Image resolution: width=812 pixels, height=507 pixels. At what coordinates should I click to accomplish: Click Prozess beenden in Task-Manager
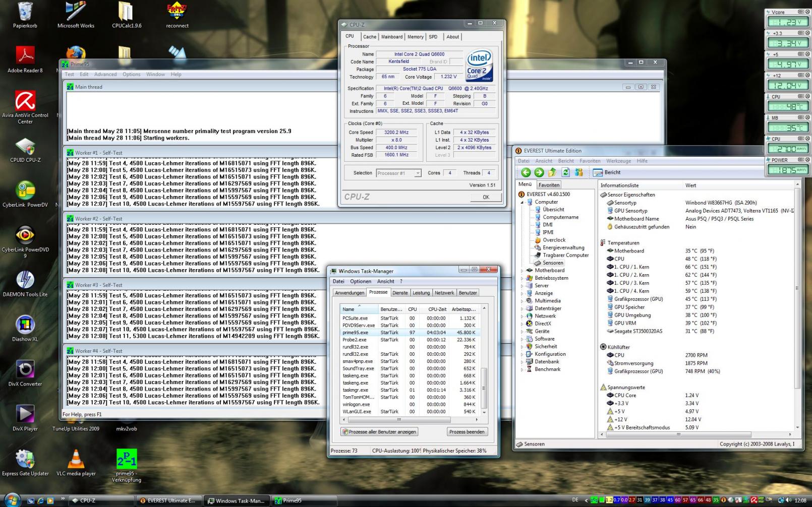click(467, 432)
